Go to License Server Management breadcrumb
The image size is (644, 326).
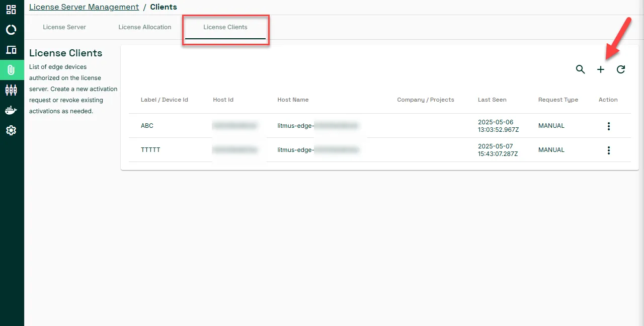[x=84, y=7]
